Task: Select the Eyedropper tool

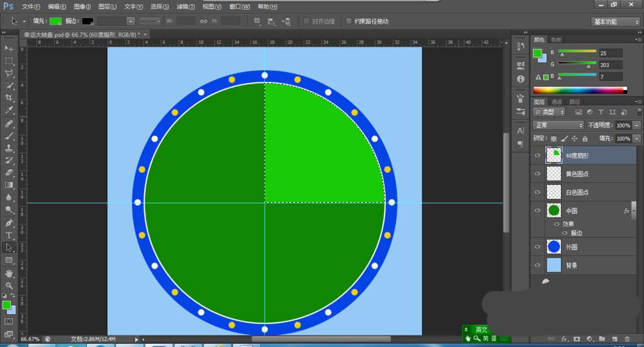Action: (8, 110)
